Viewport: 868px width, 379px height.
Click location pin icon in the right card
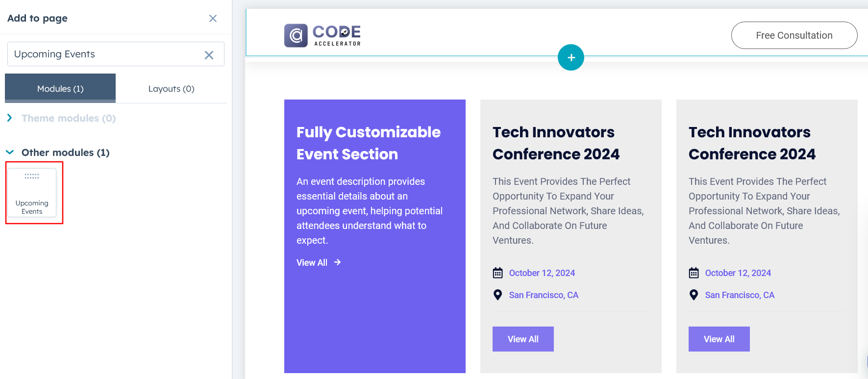coord(694,295)
